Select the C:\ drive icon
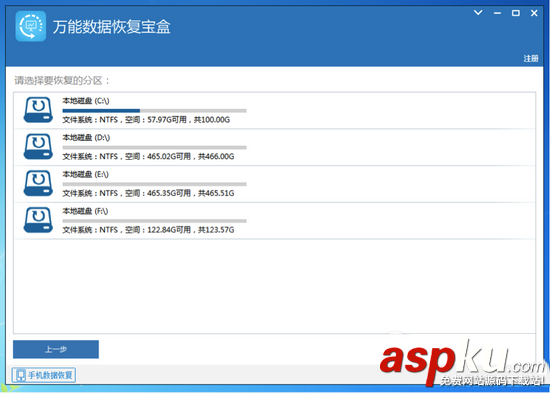 (38, 110)
